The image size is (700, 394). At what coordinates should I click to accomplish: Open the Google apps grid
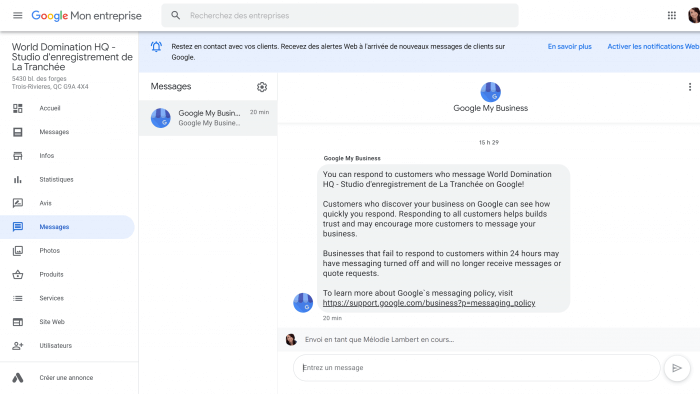click(x=671, y=16)
